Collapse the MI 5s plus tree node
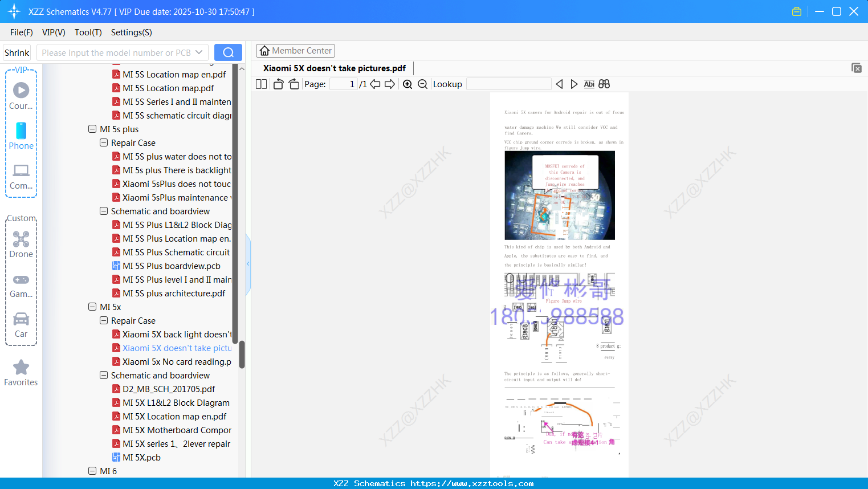 coord(92,129)
